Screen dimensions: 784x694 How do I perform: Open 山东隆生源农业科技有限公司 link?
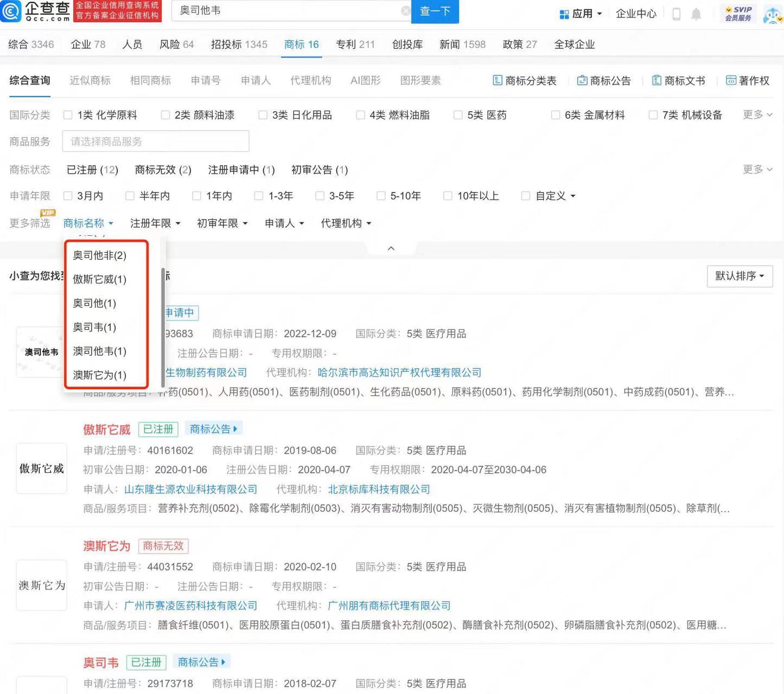190,490
